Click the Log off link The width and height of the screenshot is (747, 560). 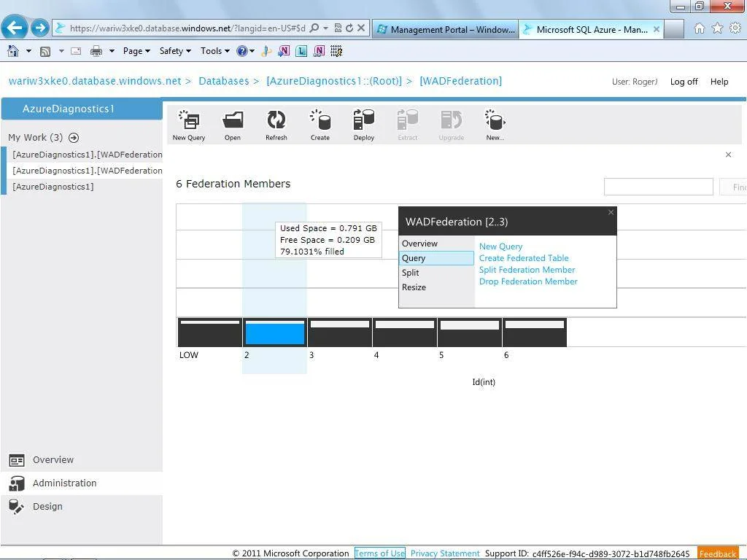684,82
